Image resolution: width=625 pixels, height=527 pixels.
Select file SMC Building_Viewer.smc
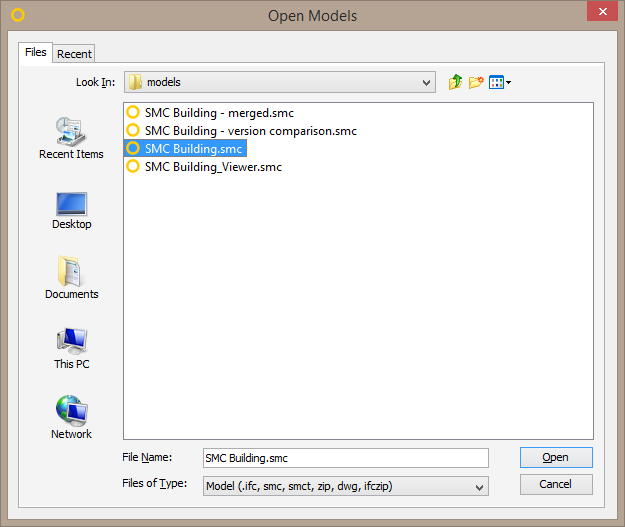(x=204, y=166)
